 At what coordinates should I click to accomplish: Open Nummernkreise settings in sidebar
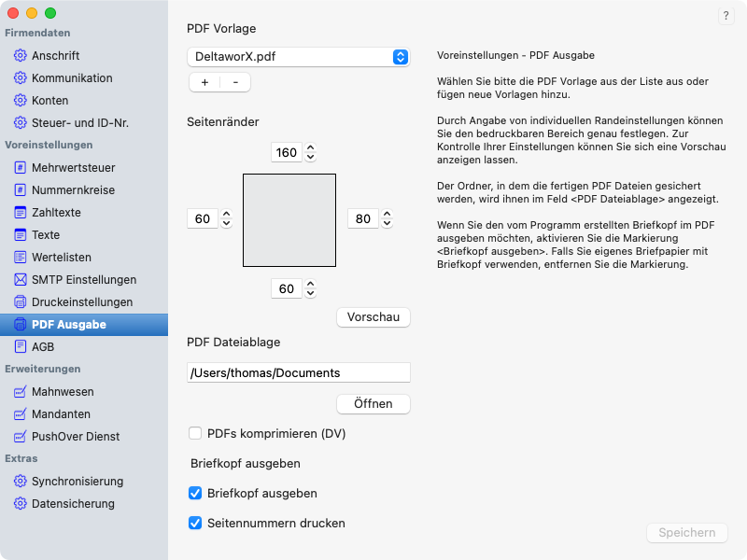pos(73,190)
